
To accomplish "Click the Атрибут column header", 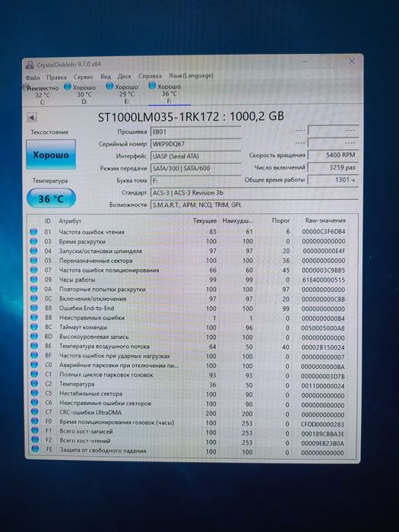I will point(70,221).
